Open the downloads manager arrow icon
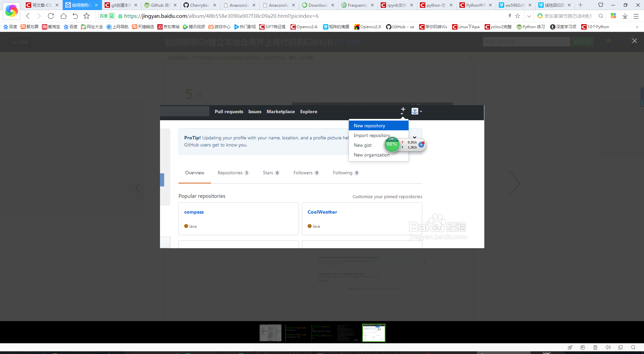Image resolution: width=644 pixels, height=354 pixels. pyautogui.click(x=625, y=16)
